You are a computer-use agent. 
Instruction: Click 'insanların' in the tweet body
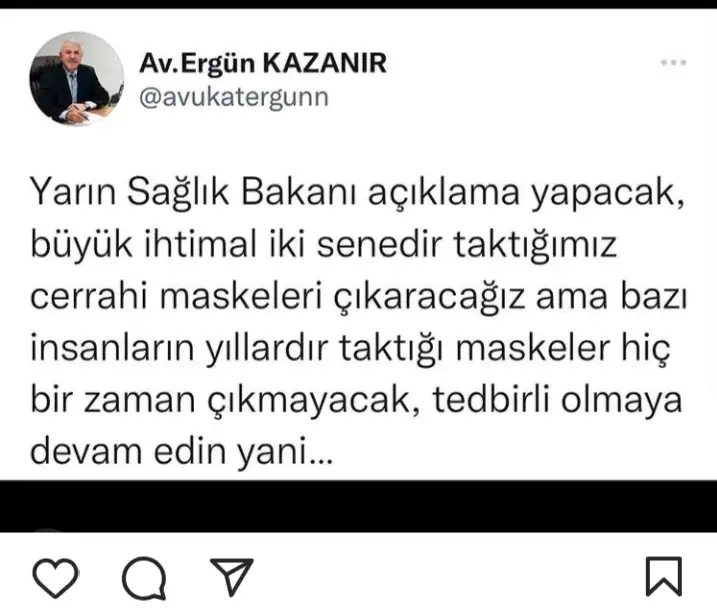click(x=112, y=348)
